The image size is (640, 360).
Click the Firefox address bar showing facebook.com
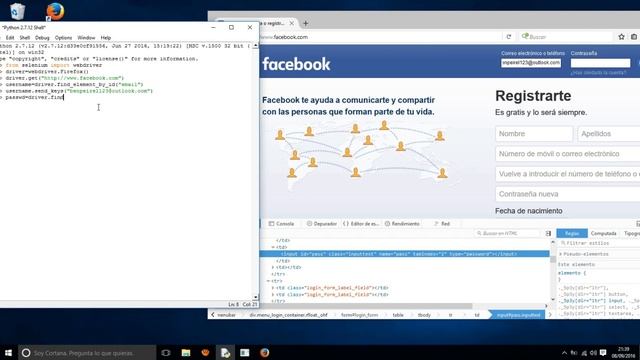pos(380,37)
